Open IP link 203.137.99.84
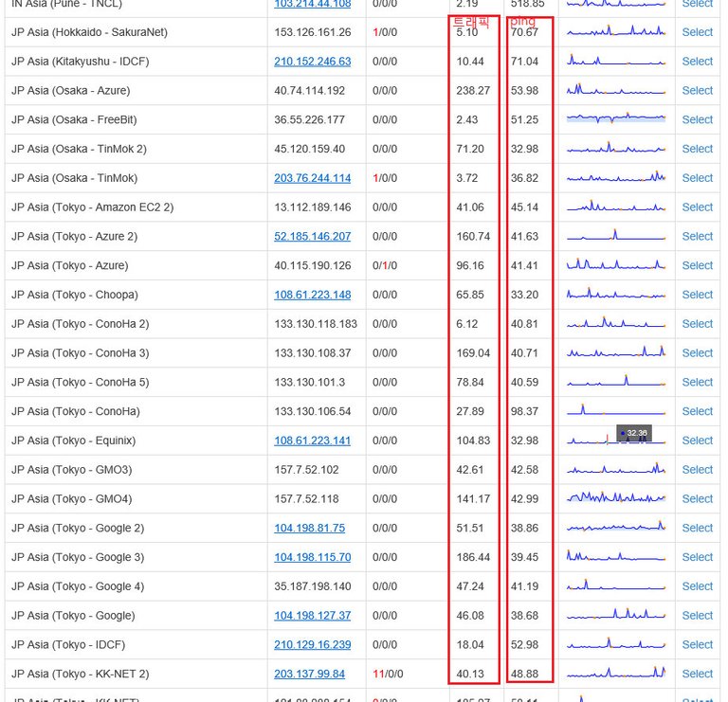The image size is (728, 702). tap(309, 675)
